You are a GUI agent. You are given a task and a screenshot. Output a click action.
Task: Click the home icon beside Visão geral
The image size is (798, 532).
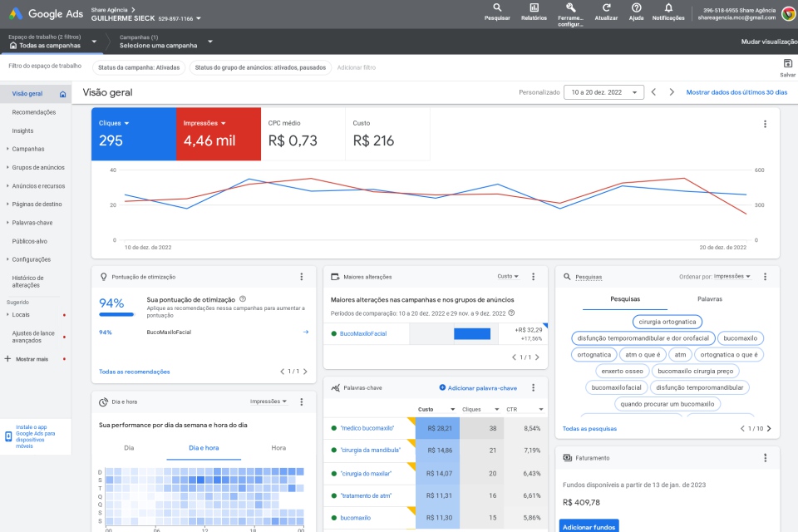pos(62,94)
